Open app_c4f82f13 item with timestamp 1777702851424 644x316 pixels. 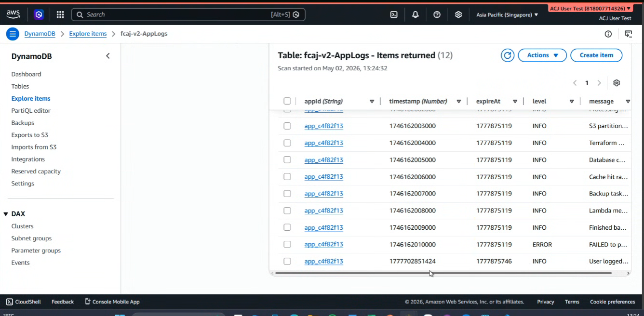pyautogui.click(x=323, y=261)
